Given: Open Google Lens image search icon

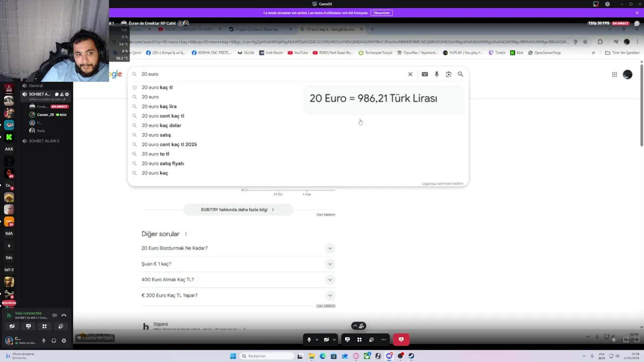Looking at the screenshot, I should (x=448, y=74).
